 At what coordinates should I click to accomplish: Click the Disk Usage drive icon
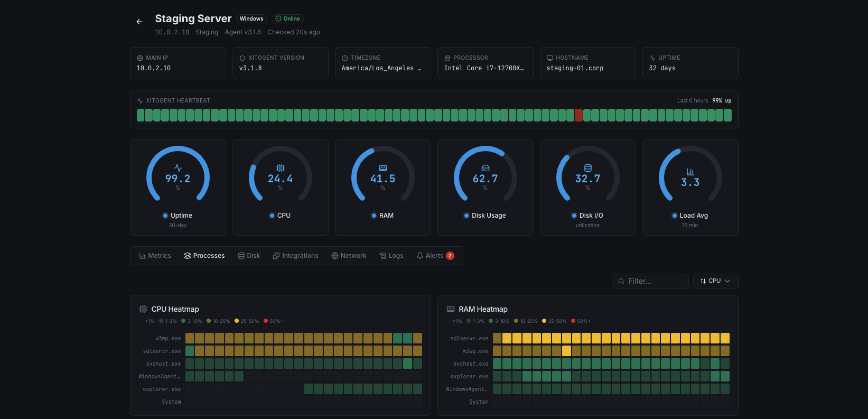(x=486, y=168)
